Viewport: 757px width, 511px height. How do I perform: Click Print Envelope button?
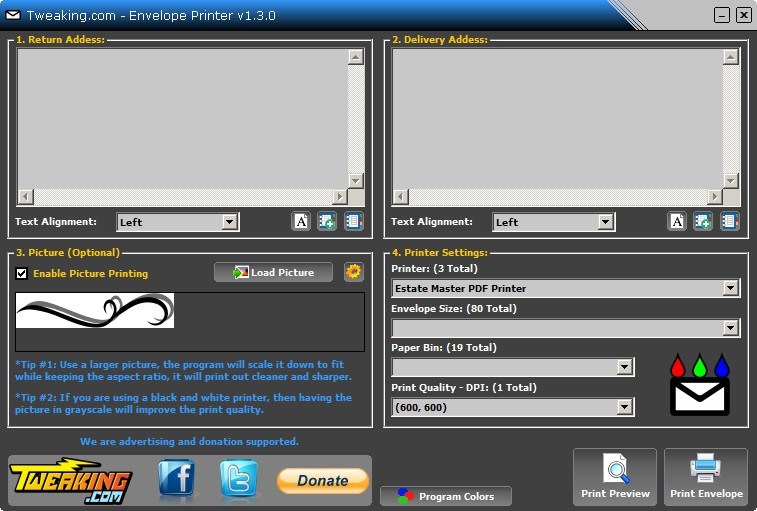(x=706, y=477)
